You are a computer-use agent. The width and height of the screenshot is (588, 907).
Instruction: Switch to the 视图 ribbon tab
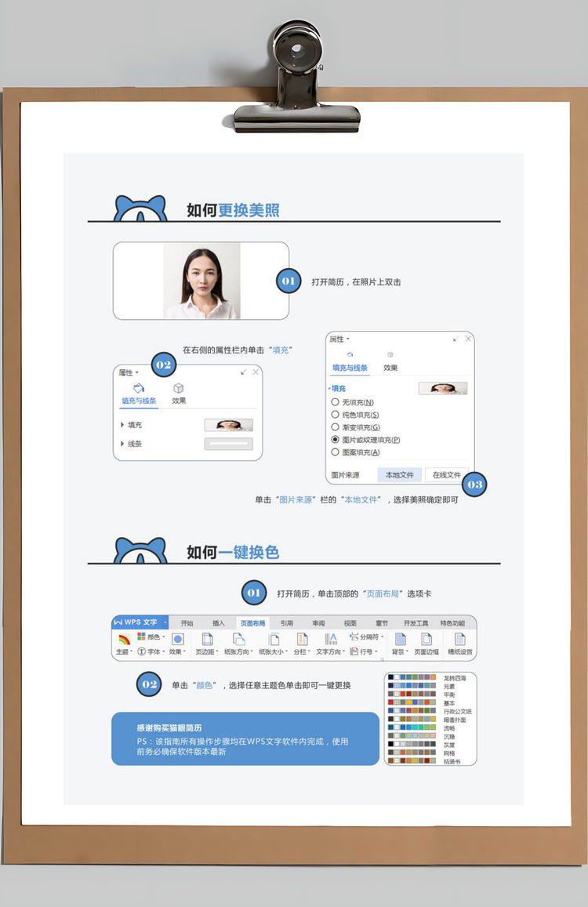pyautogui.click(x=350, y=623)
